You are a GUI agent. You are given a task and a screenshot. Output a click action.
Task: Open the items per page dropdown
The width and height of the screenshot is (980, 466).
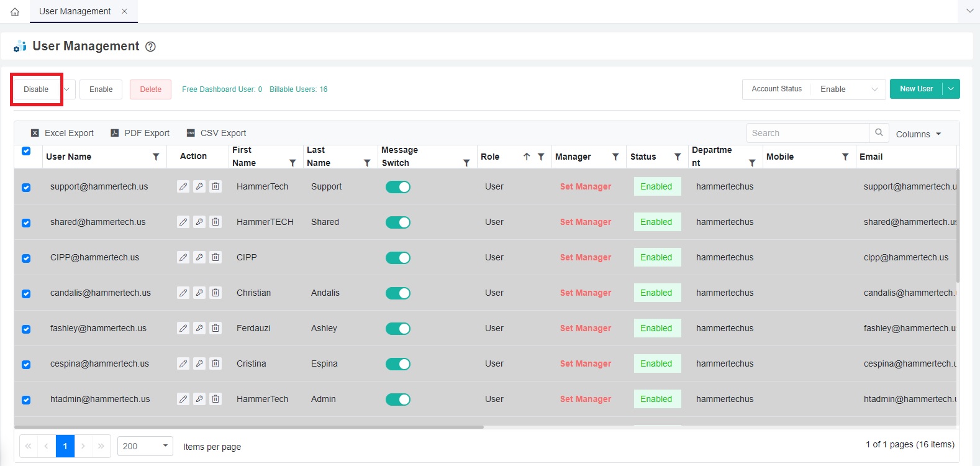145,446
